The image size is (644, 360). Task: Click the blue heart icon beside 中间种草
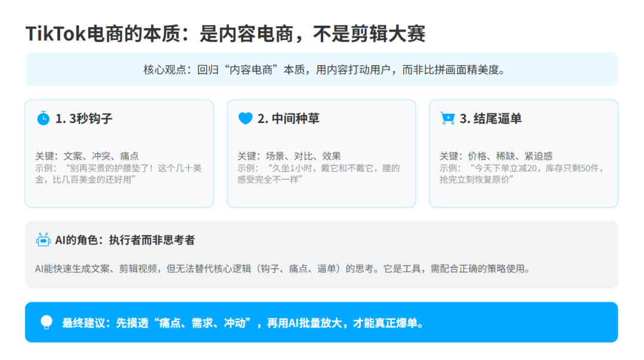click(245, 118)
